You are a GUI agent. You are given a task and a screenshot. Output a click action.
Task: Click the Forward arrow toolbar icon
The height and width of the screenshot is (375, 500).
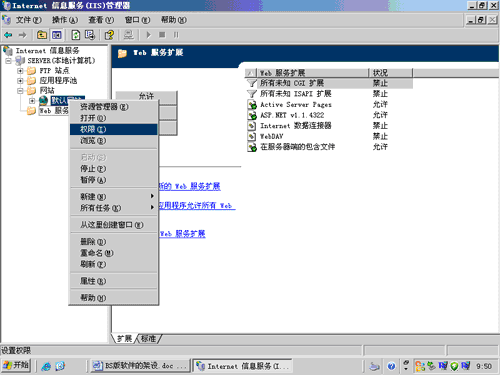[22, 35]
